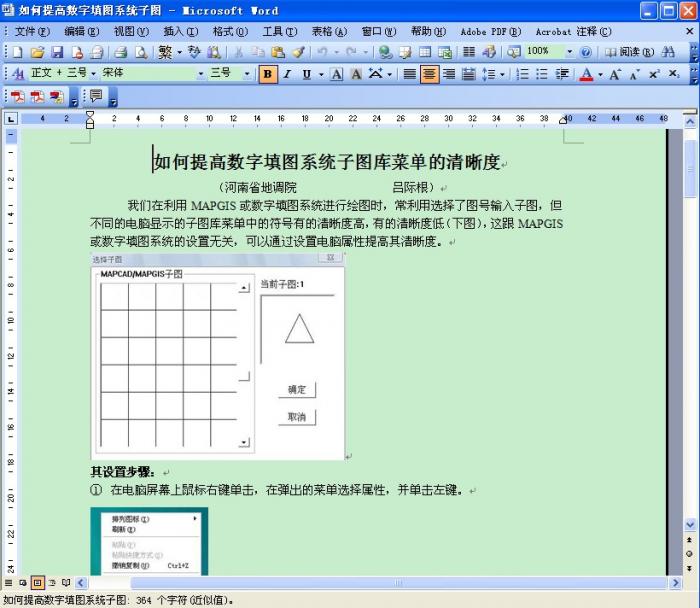Click the Print icon in toolbar
Image resolution: width=700 pixels, height=608 pixels.
[x=120, y=52]
